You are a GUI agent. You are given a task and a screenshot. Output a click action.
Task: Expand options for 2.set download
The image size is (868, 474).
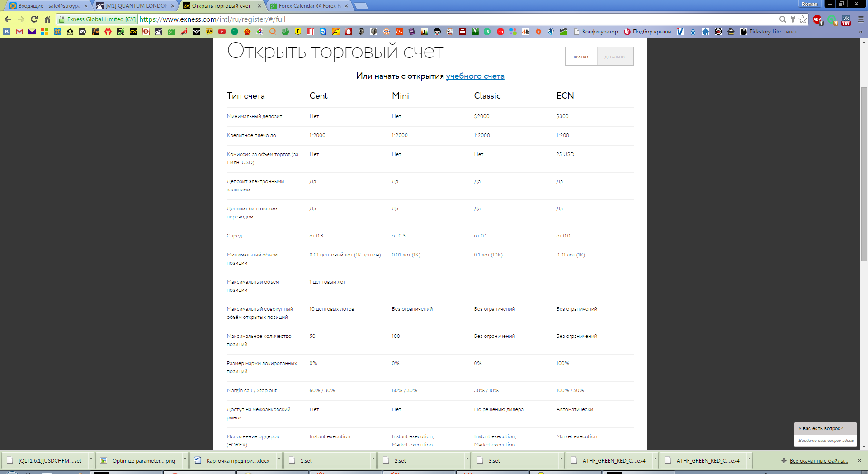(x=467, y=460)
